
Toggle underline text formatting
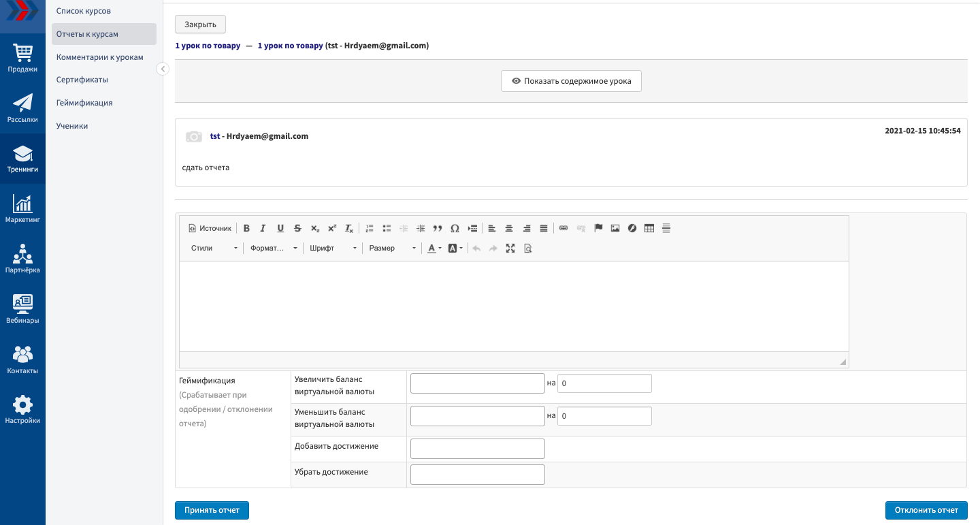280,228
